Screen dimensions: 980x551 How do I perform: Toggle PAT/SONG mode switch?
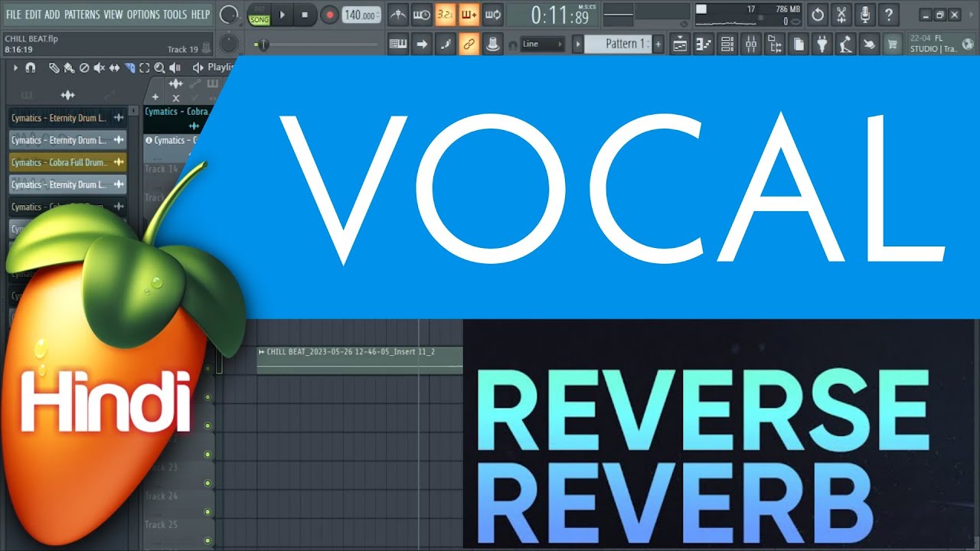tap(259, 15)
